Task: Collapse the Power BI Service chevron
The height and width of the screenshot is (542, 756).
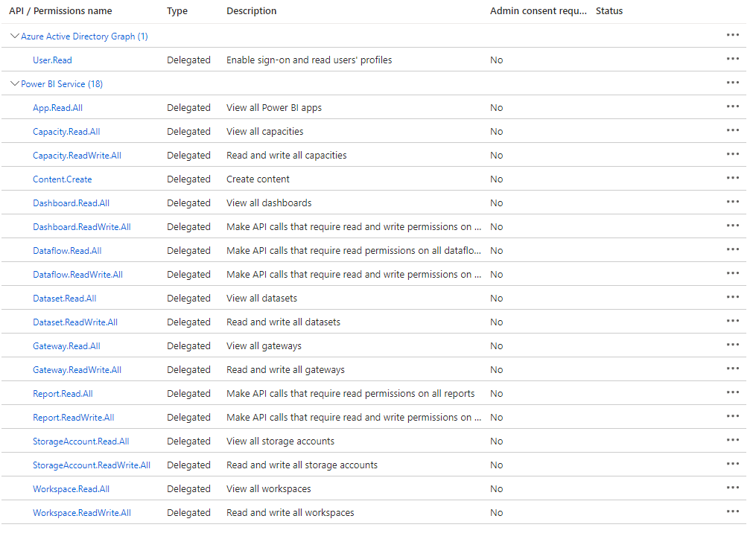Action: pos(14,84)
